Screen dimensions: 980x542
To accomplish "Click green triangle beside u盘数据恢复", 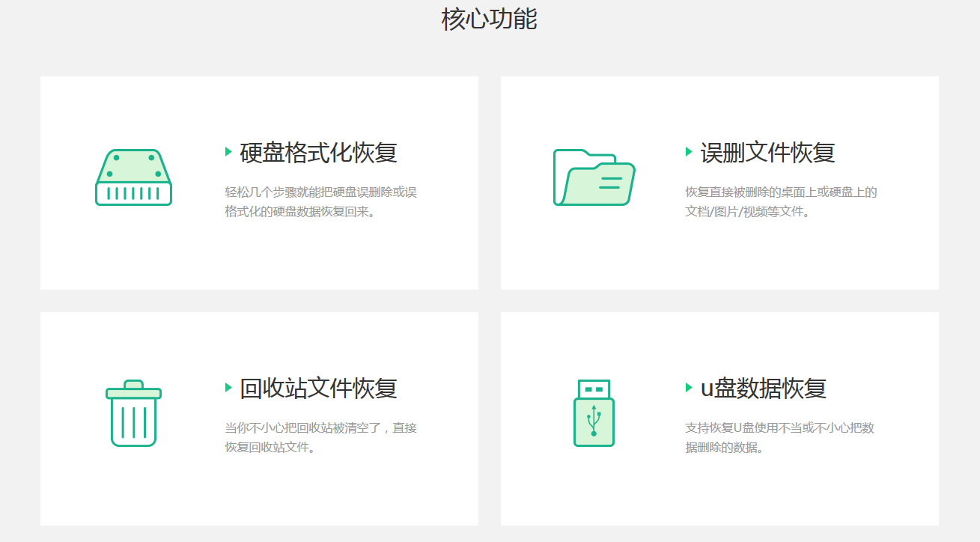I will pos(689,388).
